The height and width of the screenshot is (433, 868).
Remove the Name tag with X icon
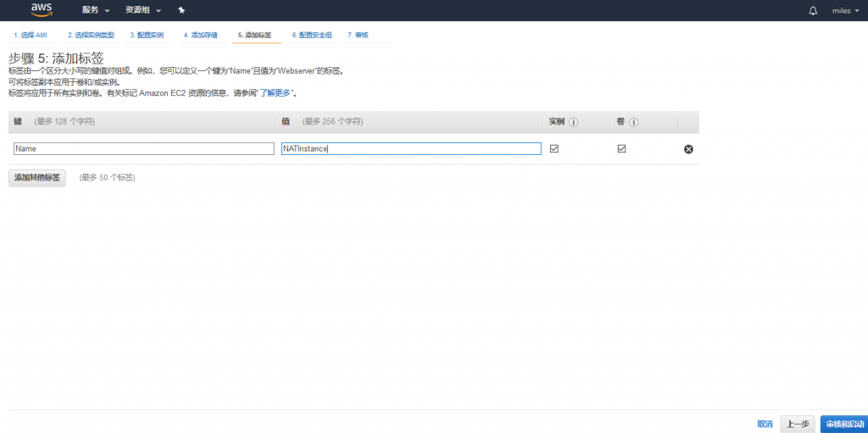[x=688, y=149]
